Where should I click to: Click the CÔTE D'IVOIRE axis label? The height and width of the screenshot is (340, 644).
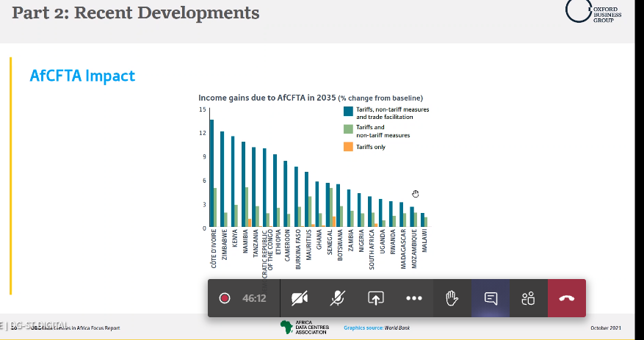[x=214, y=249]
